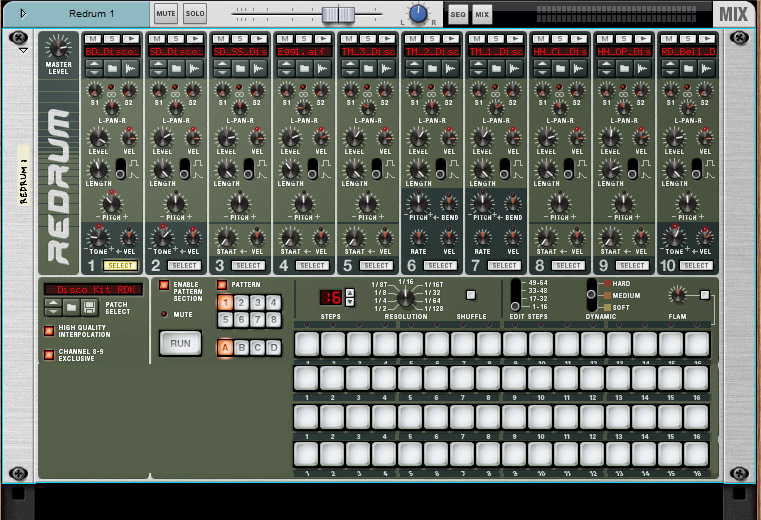Viewport: 761px width, 520px height.
Task: Select pattern bank A
Action: (225, 348)
